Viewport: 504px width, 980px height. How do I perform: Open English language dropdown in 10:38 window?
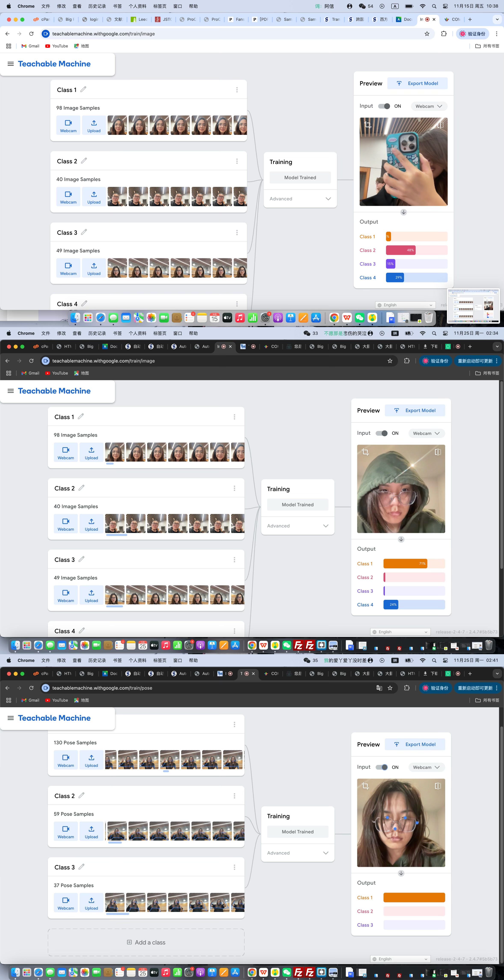405,305
